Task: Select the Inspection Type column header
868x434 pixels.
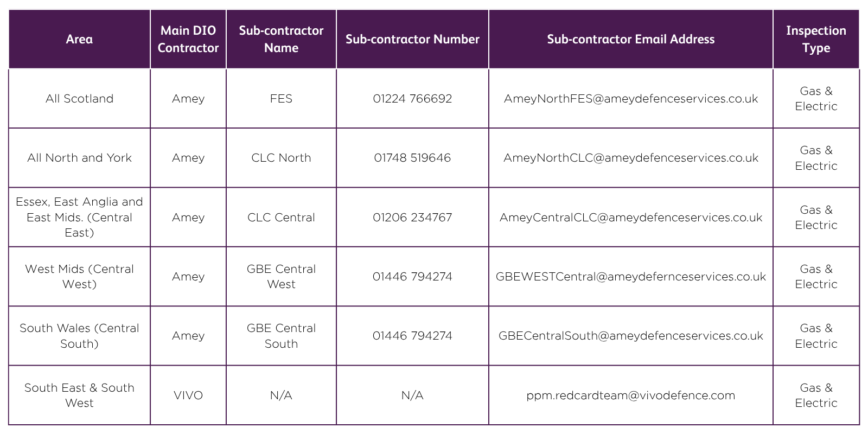Action: (x=816, y=39)
